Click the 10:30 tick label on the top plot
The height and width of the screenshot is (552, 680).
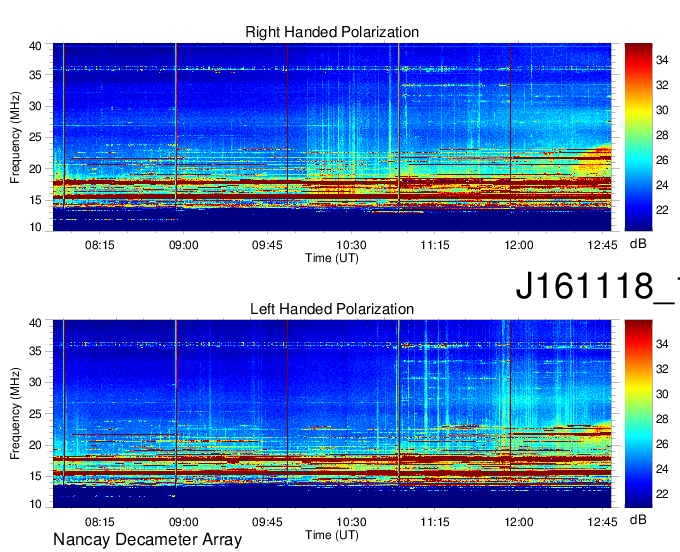351,245
